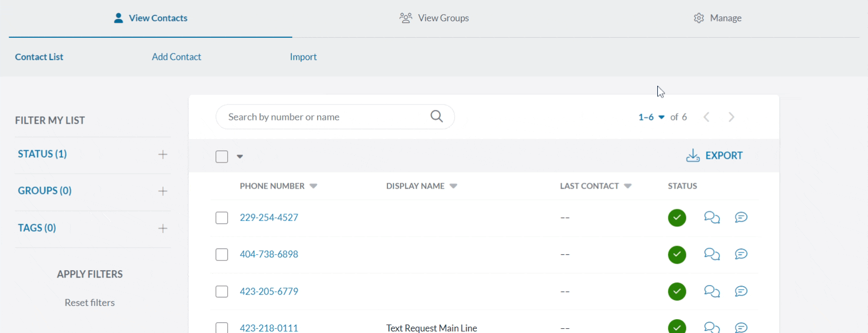This screenshot has height=333, width=868.
Task: Open the Manage tab
Action: click(717, 18)
